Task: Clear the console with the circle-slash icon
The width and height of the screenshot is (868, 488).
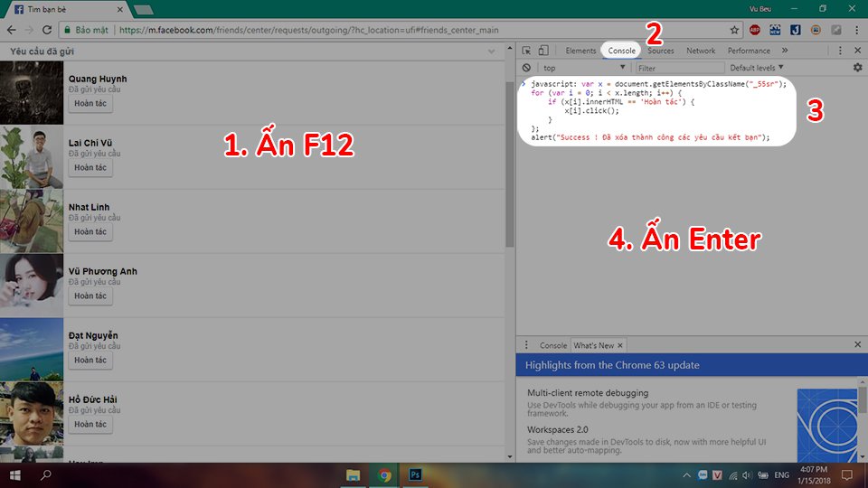Action: (x=526, y=68)
